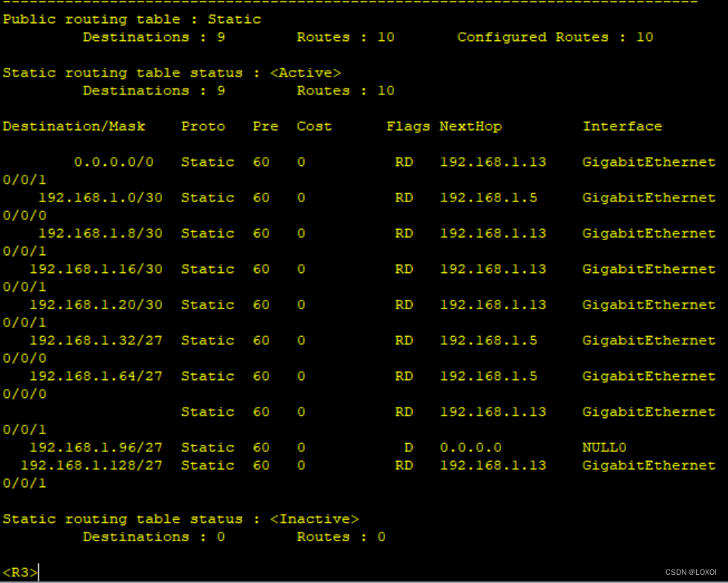Click next hop 192.168.1.13 of 192.168.1.128/27

coord(493,466)
